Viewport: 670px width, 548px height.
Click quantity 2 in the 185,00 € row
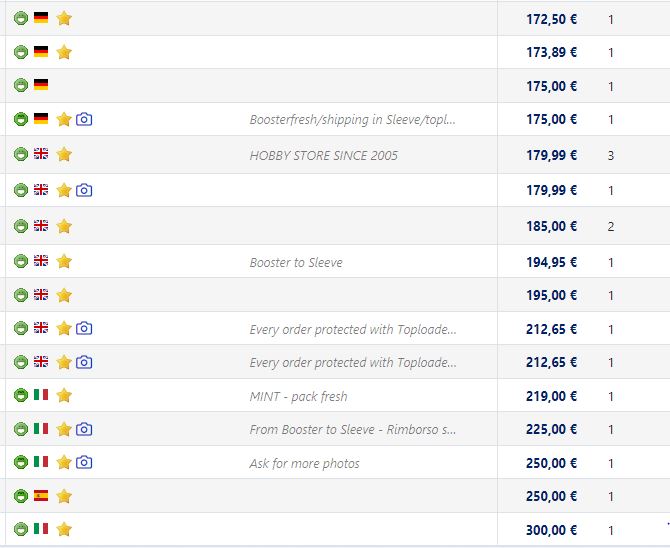click(x=611, y=227)
